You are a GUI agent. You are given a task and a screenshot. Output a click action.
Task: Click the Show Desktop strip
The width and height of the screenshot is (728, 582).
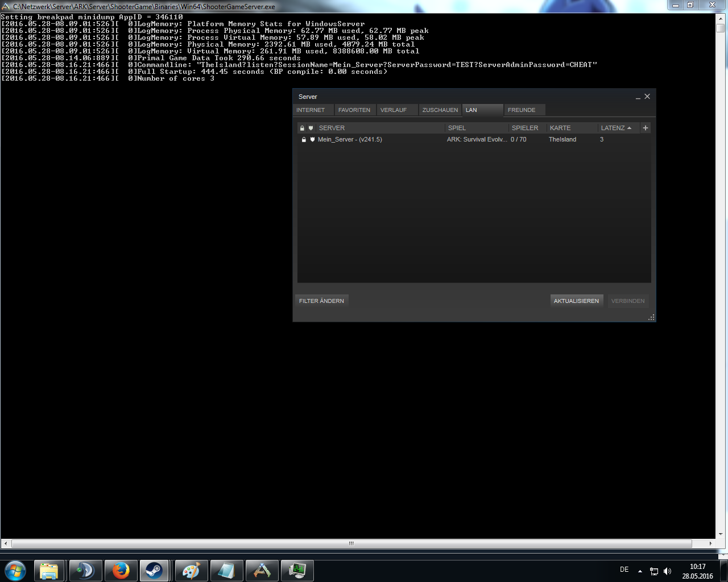click(x=723, y=571)
